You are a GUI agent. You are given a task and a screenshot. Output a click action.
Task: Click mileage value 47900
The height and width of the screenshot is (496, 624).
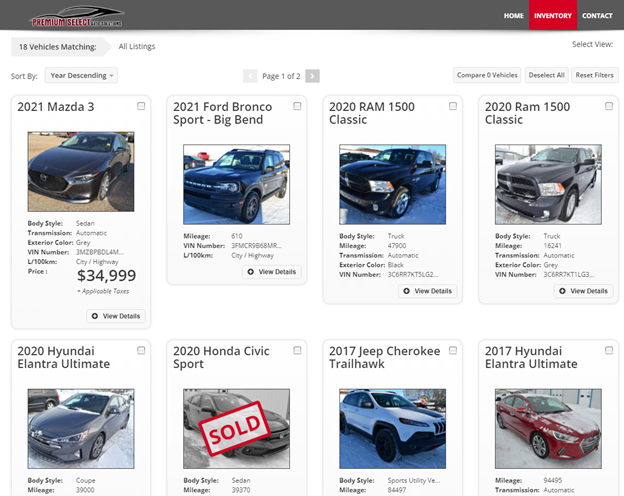397,246
